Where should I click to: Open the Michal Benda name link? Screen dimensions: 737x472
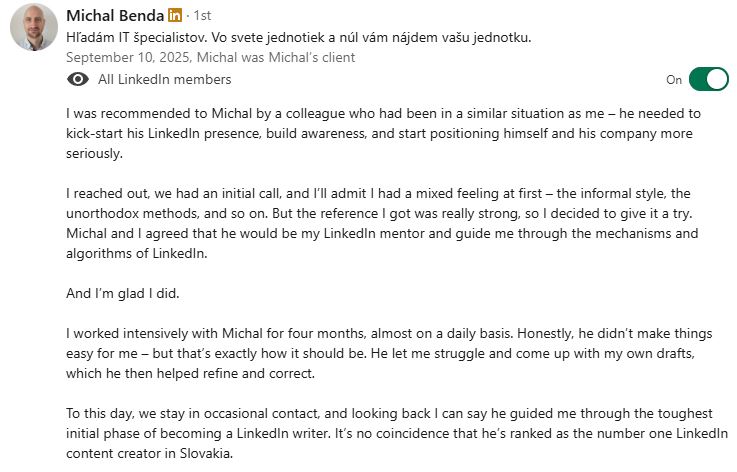[x=112, y=17]
